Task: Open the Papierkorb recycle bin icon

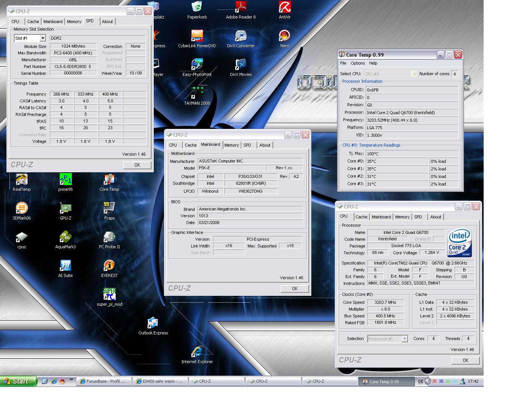Action: 197,10
